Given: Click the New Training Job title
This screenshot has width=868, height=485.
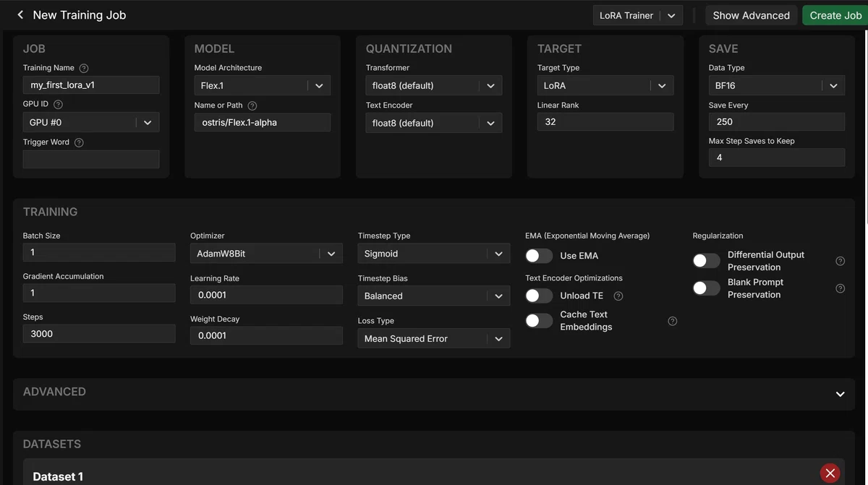Looking at the screenshot, I should (x=80, y=15).
